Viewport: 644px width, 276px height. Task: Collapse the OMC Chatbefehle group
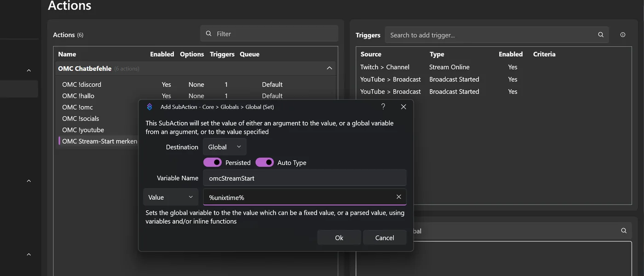point(329,68)
